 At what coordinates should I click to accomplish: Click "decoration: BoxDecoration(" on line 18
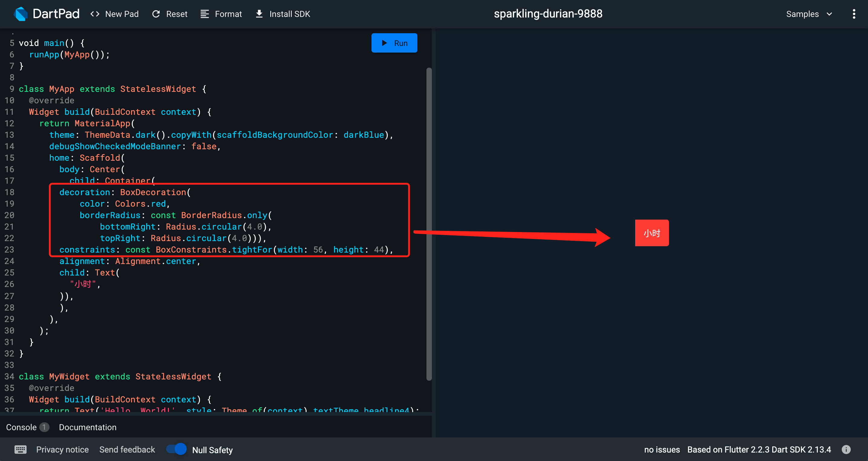point(125,192)
